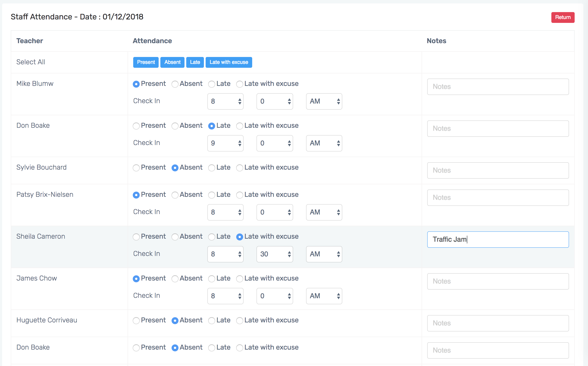Set Mike Blumw as Absent
Screen dimensions: 588x366
click(x=175, y=84)
